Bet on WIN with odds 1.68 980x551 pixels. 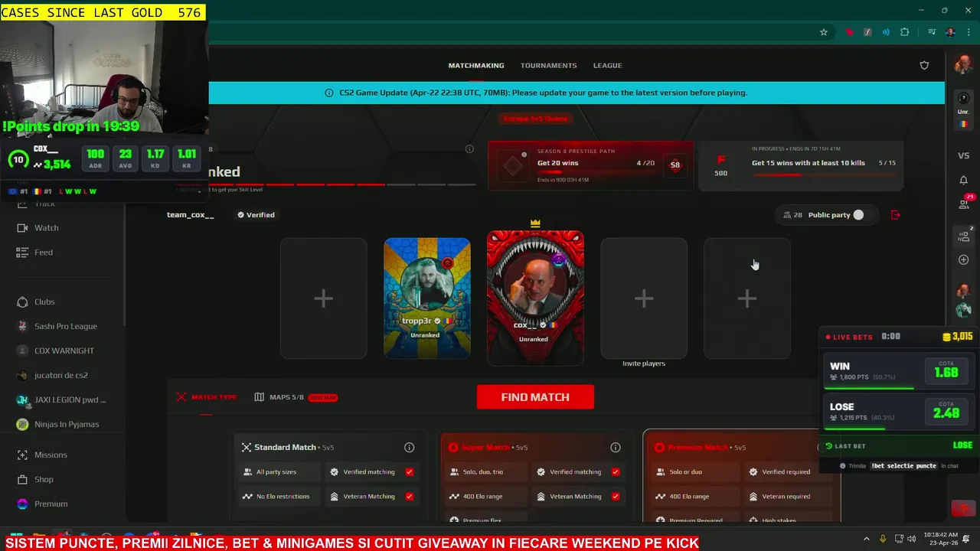[946, 373]
